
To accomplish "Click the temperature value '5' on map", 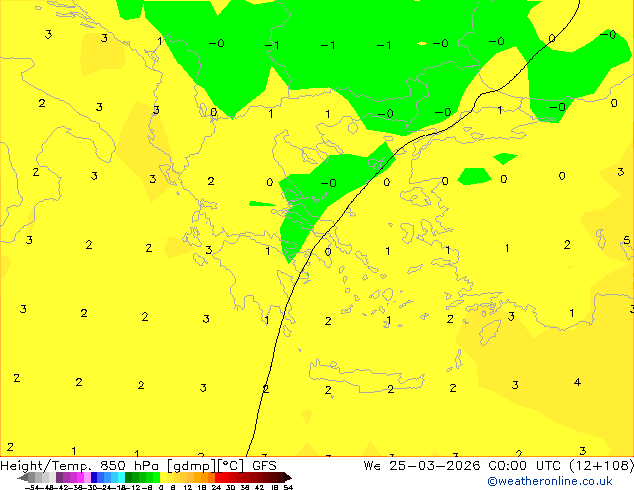I will pos(626,241).
